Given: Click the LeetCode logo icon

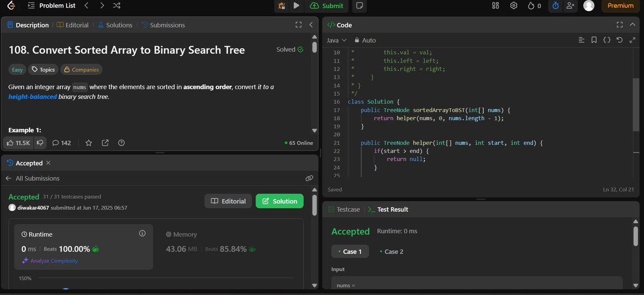Looking at the screenshot, I should tap(12, 6).
